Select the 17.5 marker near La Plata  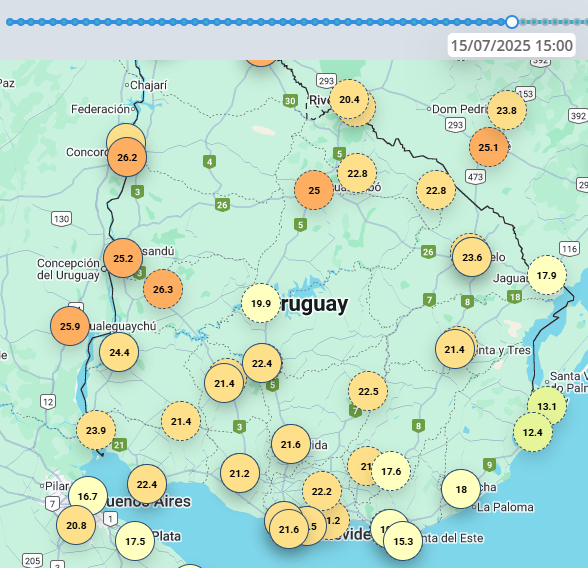pyautogui.click(x=135, y=541)
